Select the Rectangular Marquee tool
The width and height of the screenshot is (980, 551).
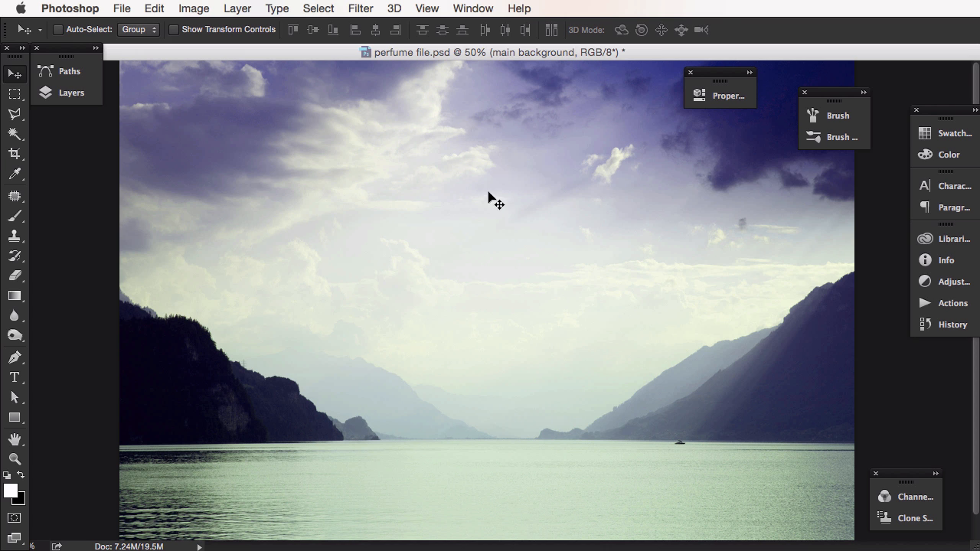[15, 94]
